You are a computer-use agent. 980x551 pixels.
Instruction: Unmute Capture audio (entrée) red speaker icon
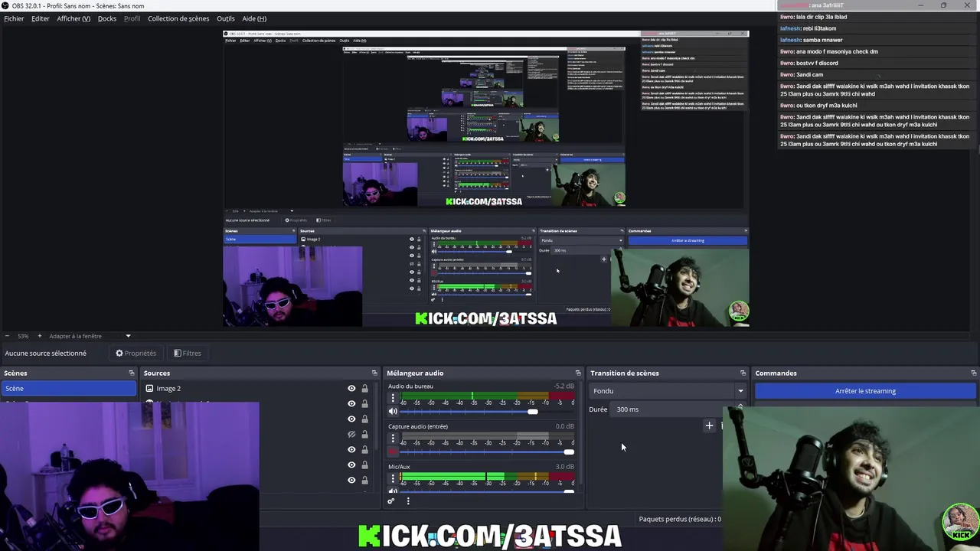click(393, 452)
